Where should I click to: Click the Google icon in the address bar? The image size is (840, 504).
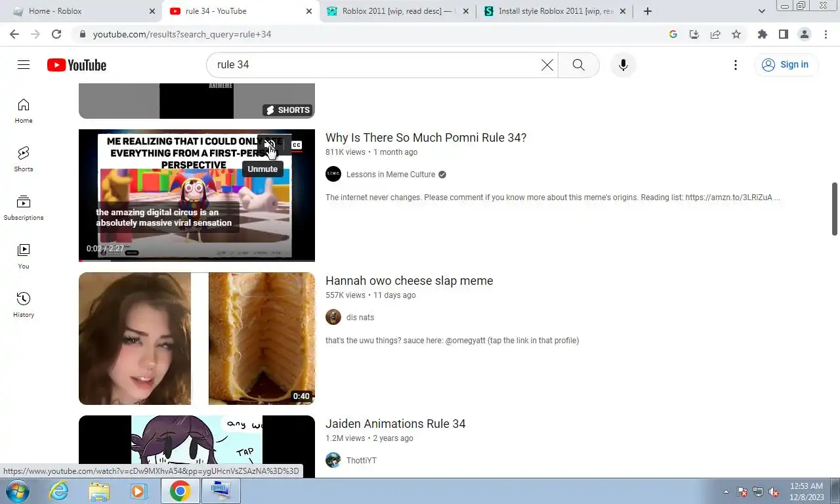673,34
